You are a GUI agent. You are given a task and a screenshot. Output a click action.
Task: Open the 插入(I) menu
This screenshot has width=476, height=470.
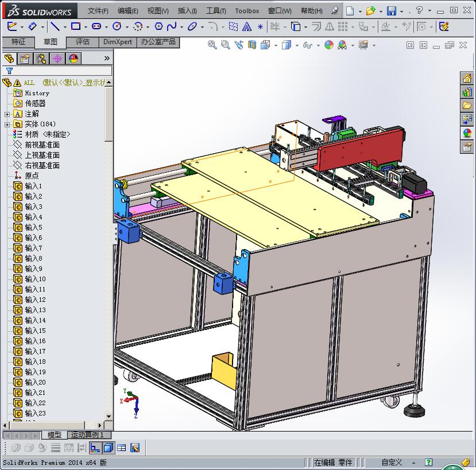click(187, 11)
